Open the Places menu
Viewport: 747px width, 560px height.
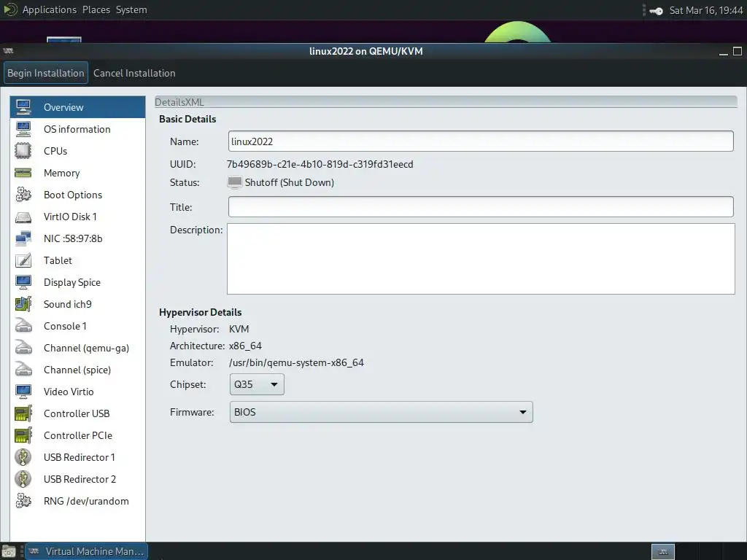click(x=96, y=9)
